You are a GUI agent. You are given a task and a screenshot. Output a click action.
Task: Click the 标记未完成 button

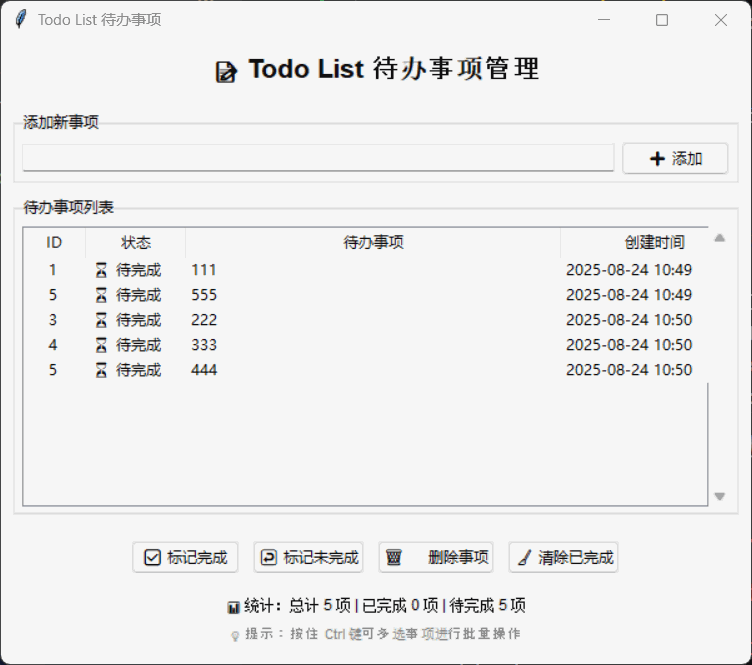(x=308, y=557)
